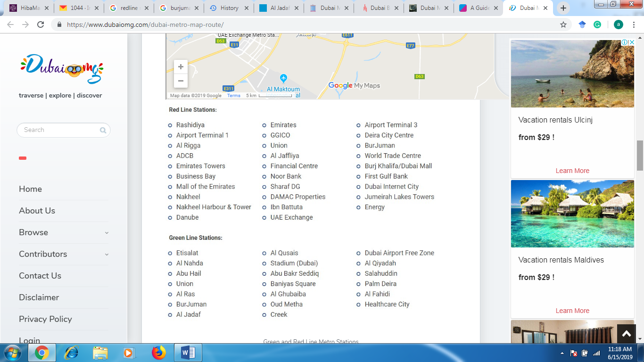
Task: Click the DubaiOMG site logo
Action: [61, 70]
